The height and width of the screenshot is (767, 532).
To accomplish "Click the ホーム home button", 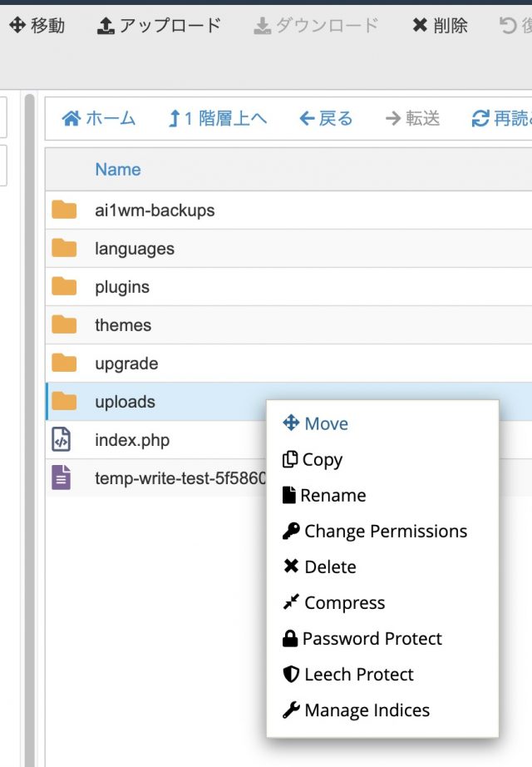I will coord(99,119).
